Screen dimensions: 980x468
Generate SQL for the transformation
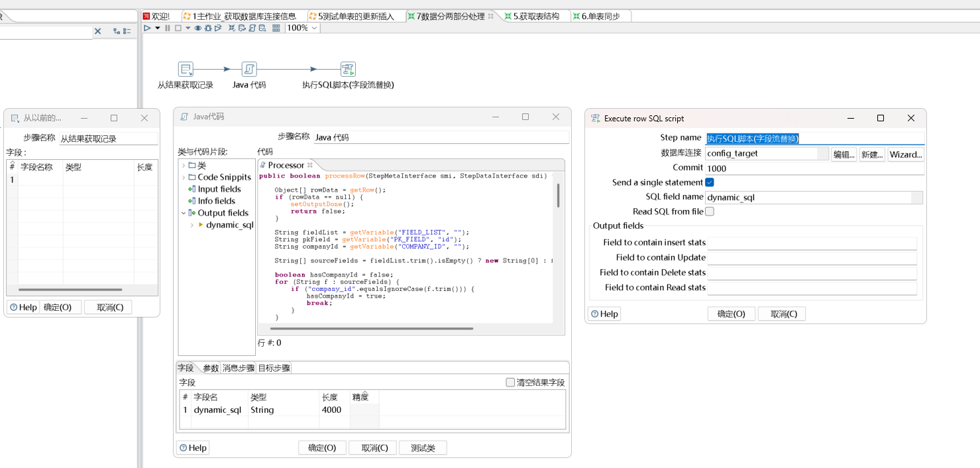point(252,28)
